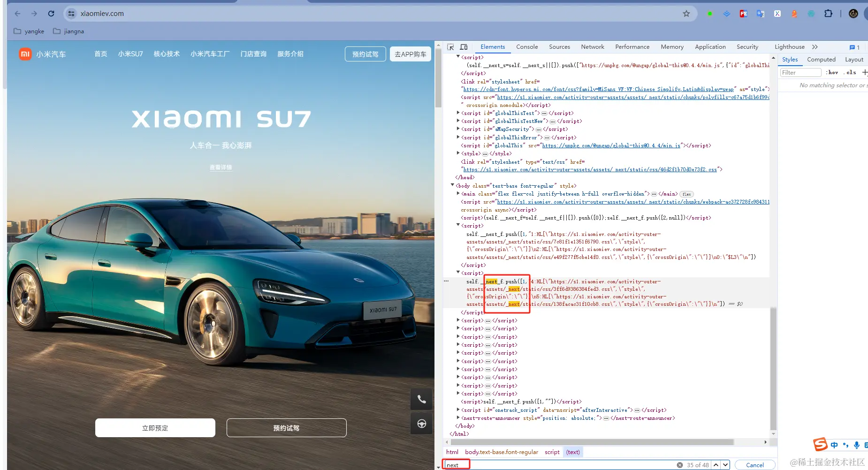This screenshot has width=868, height=470.
Task: Open the orange lighthouse extension
Action: pyautogui.click(x=794, y=14)
